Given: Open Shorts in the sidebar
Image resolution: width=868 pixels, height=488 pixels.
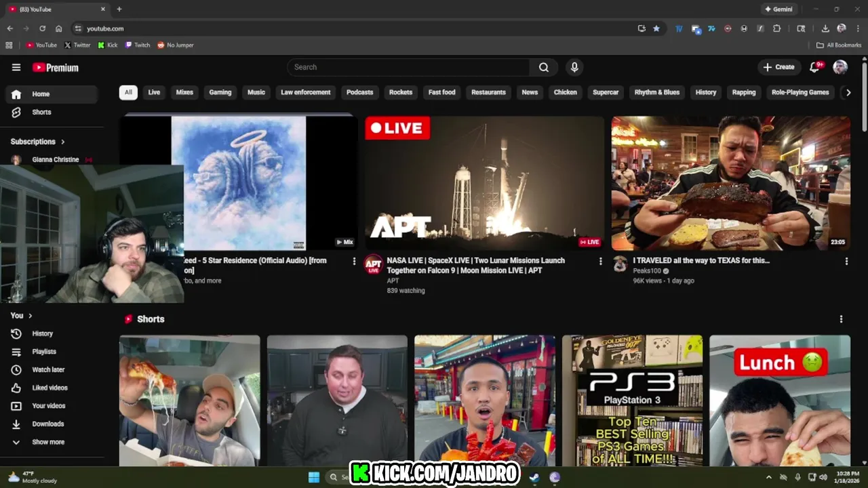Looking at the screenshot, I should [52, 113].
